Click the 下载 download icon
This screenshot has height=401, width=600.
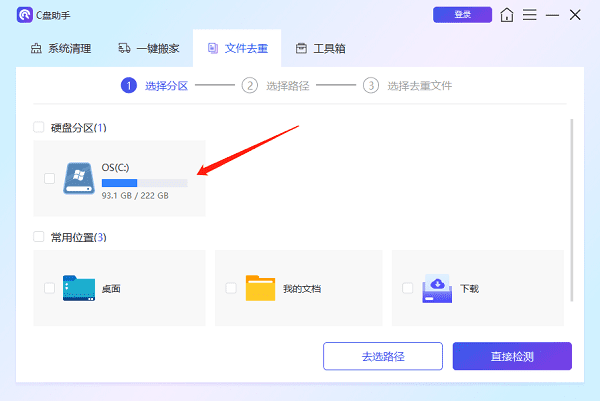click(x=438, y=288)
